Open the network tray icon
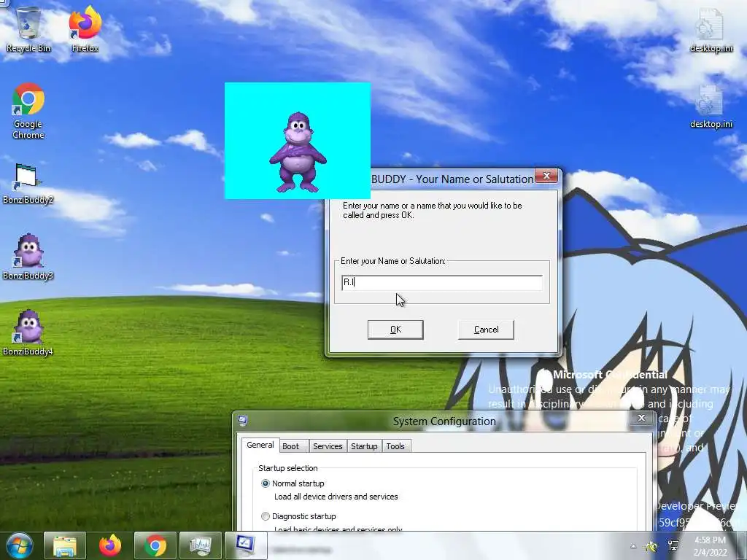747x560 pixels. point(673,546)
